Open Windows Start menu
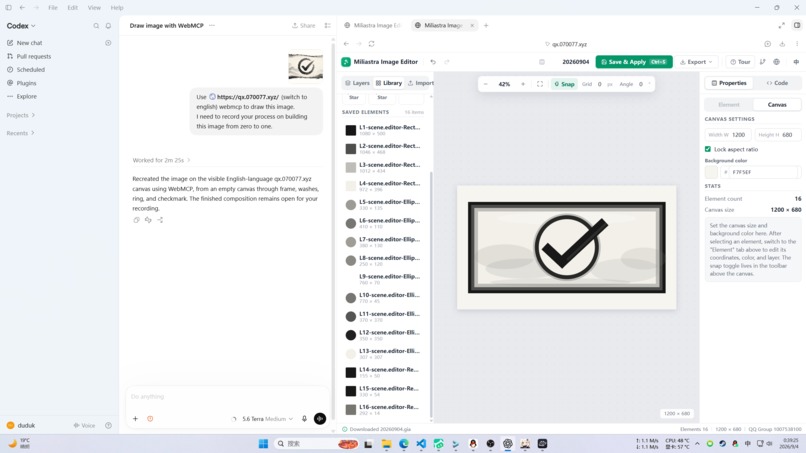The image size is (806, 453). click(x=263, y=444)
